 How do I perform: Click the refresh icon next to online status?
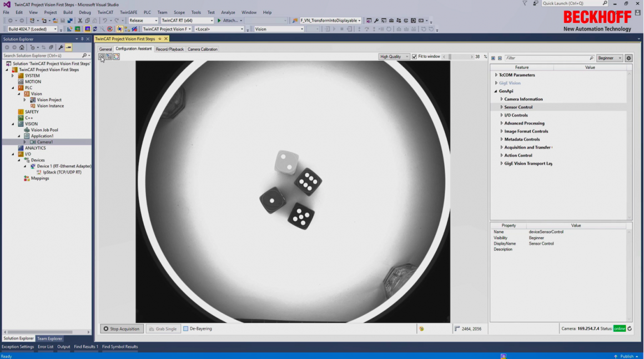(x=630, y=328)
